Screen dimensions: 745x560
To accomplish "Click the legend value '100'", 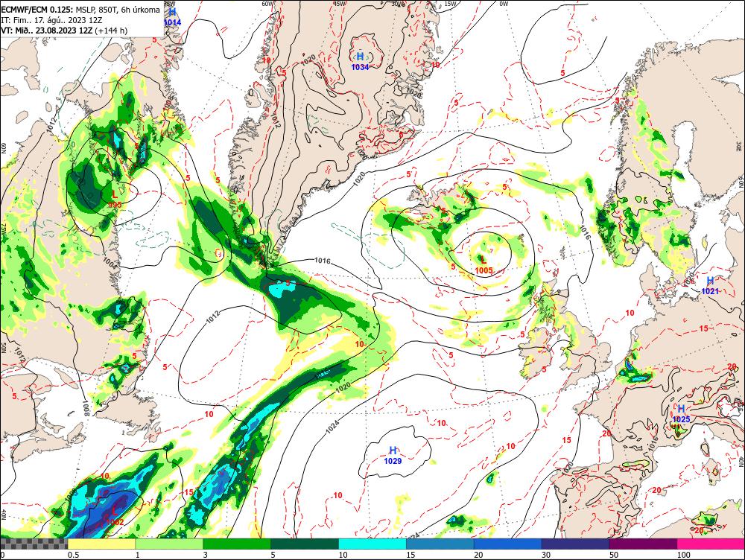I will tap(684, 555).
